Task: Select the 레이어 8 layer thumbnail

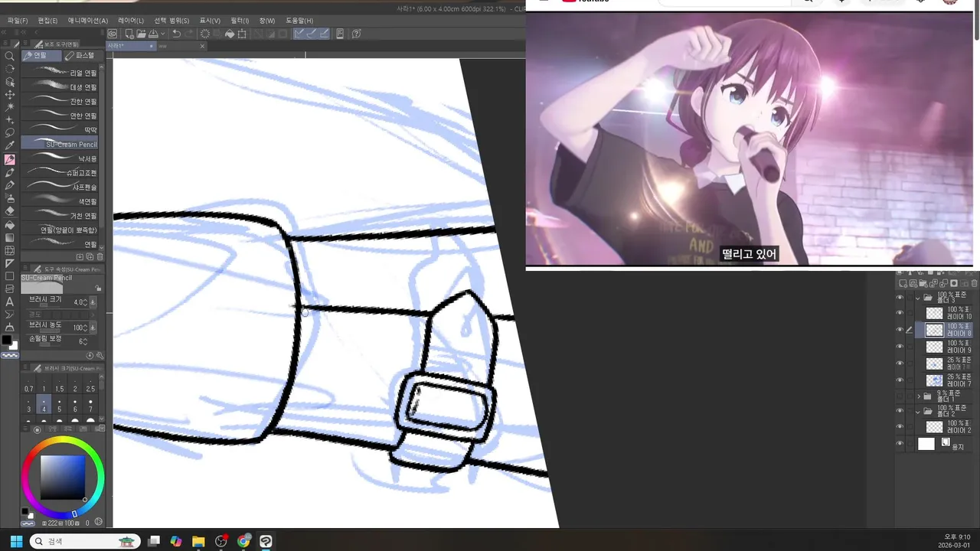Action: pyautogui.click(x=935, y=330)
